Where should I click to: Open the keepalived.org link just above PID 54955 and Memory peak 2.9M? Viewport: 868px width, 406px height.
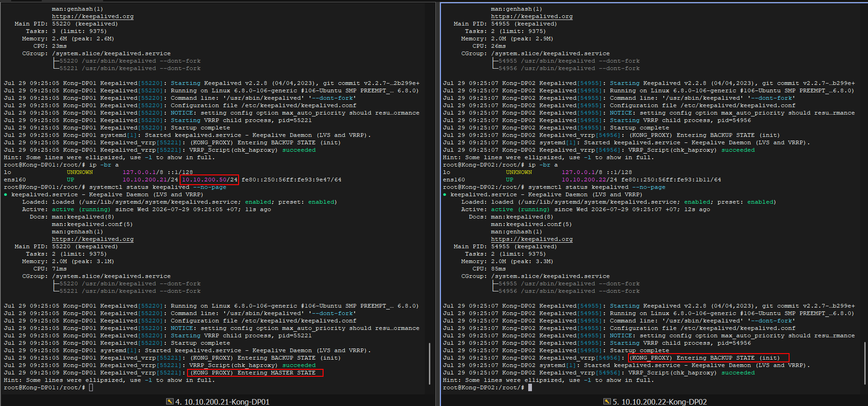click(532, 16)
